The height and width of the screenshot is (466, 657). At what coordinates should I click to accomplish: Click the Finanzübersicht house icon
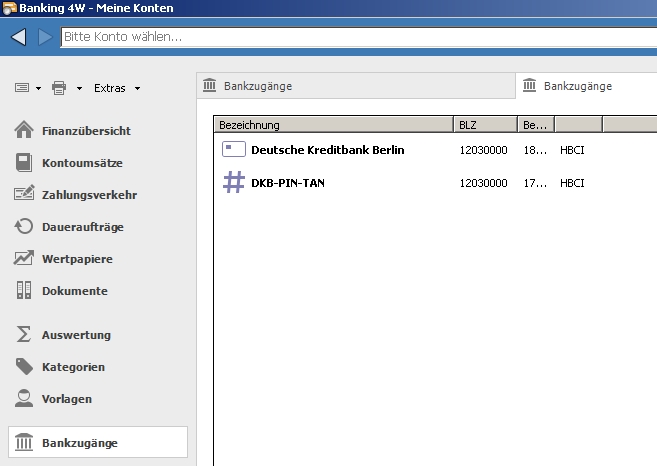[24, 129]
